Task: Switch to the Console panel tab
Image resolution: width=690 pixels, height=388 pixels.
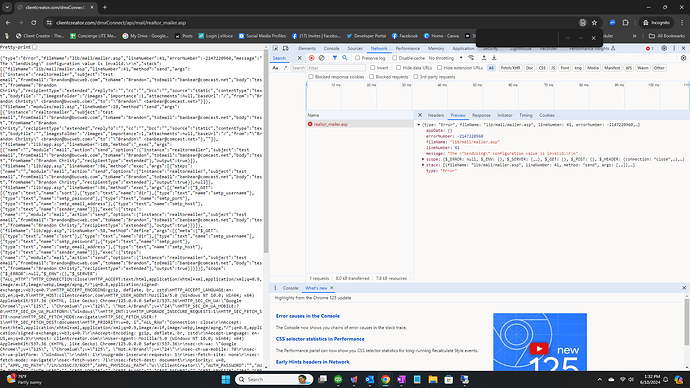Action: click(x=331, y=48)
